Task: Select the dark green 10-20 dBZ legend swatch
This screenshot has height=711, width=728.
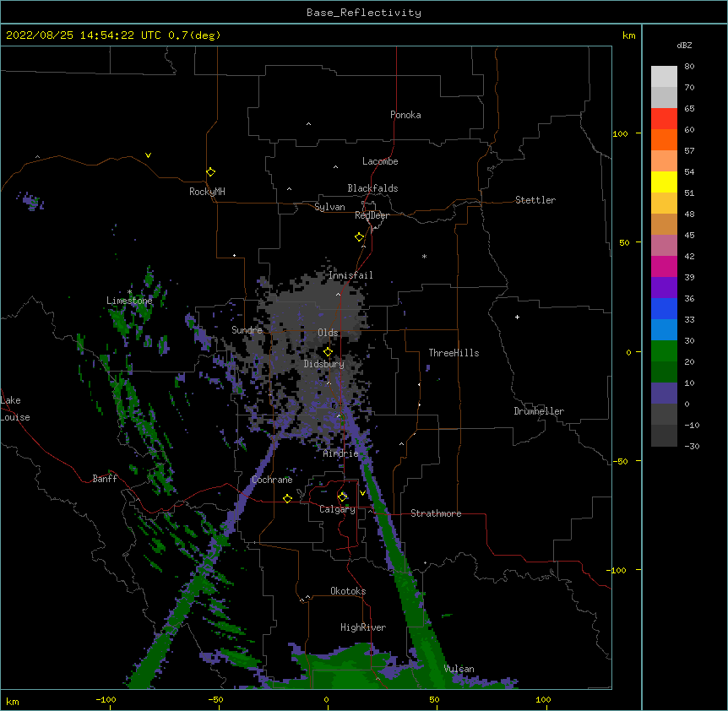Action: click(664, 372)
